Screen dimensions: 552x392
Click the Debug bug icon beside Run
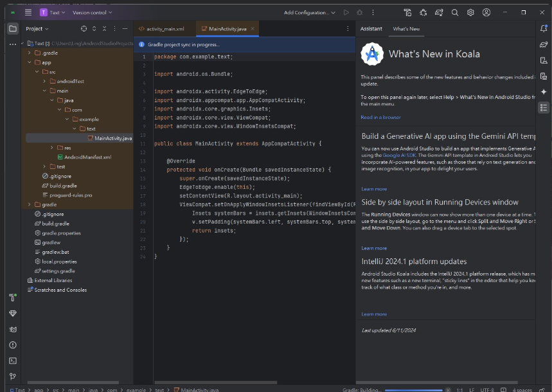pyautogui.click(x=359, y=12)
